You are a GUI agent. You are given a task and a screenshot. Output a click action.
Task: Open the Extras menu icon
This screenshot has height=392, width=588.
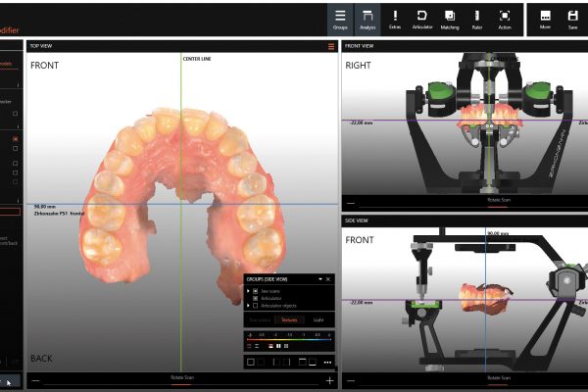(x=395, y=19)
